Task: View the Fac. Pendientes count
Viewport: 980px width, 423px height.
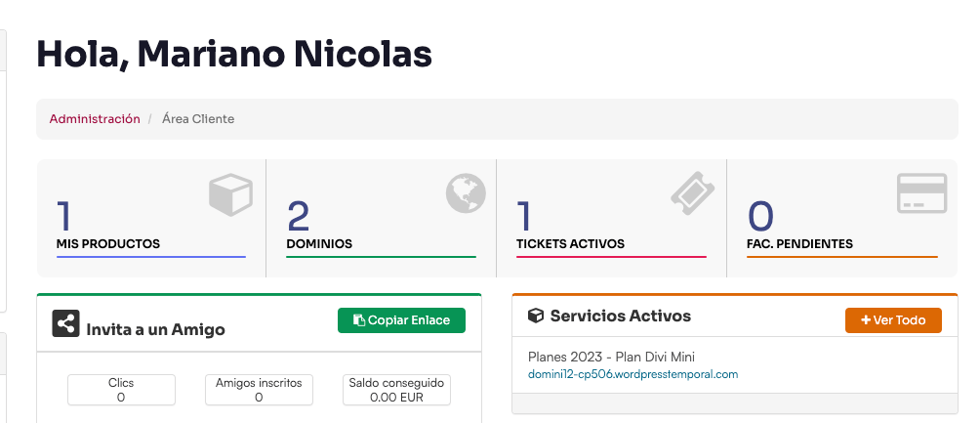Action: [760, 217]
